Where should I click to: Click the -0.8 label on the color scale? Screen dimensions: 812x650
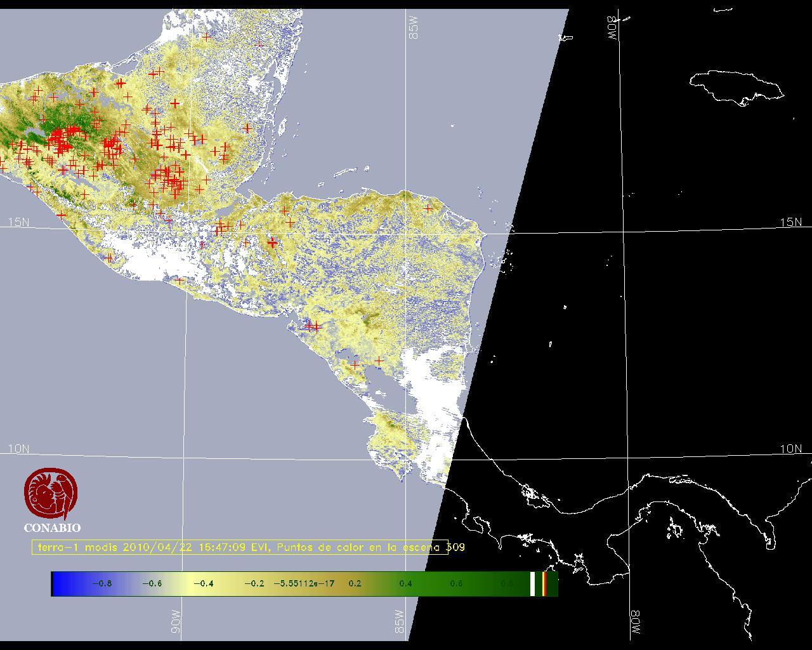coord(101,583)
